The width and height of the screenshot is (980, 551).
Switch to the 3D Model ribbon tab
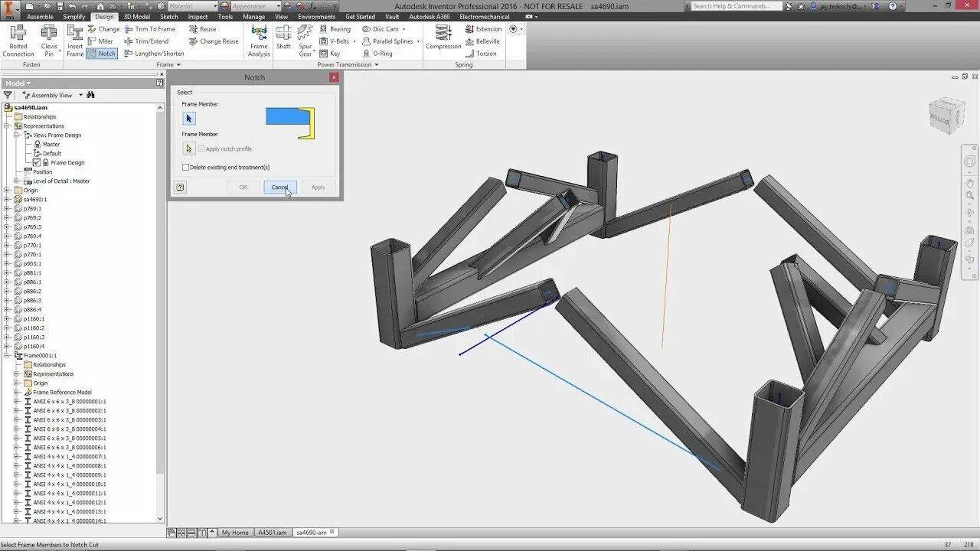tap(137, 17)
